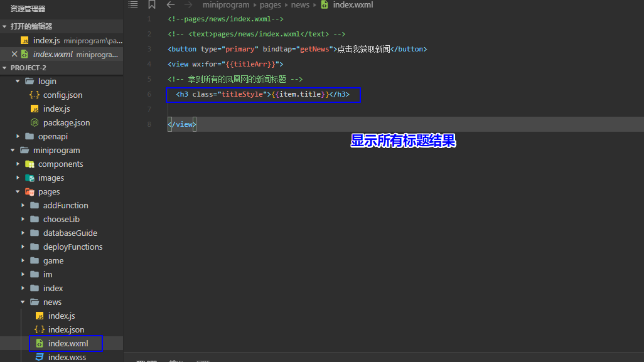Click the package.json node icon
Screen dimensions: 644x362
tap(35, 122)
